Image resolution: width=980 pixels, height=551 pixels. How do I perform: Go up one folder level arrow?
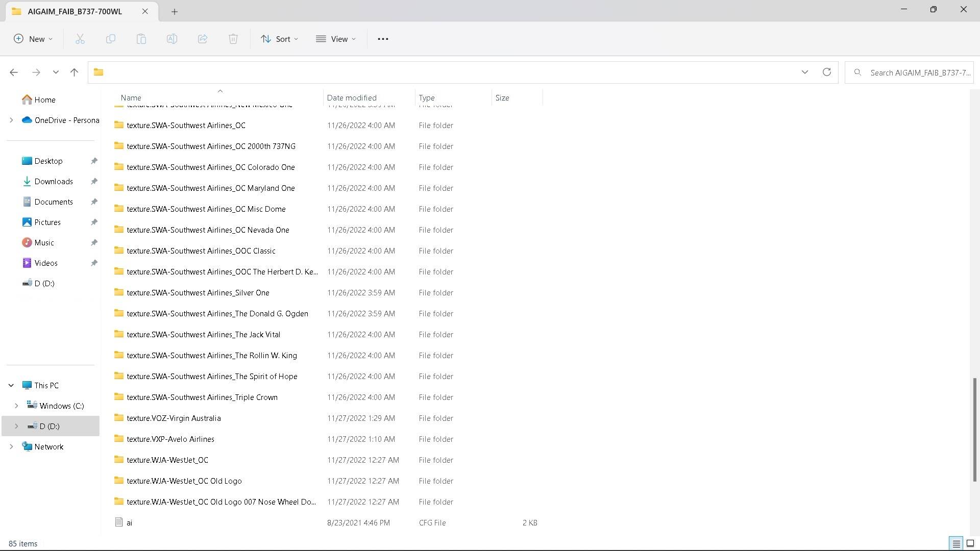74,72
